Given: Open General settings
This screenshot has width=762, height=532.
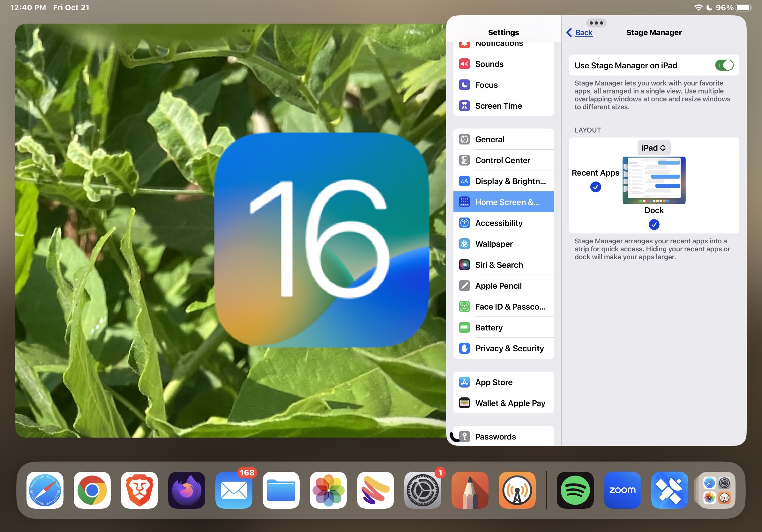Looking at the screenshot, I should [x=504, y=139].
